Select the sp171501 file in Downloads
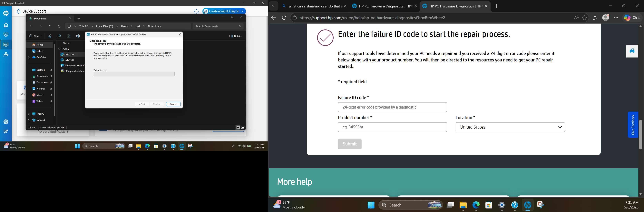Image resolution: width=644 pixels, height=212 pixels. tap(69, 60)
